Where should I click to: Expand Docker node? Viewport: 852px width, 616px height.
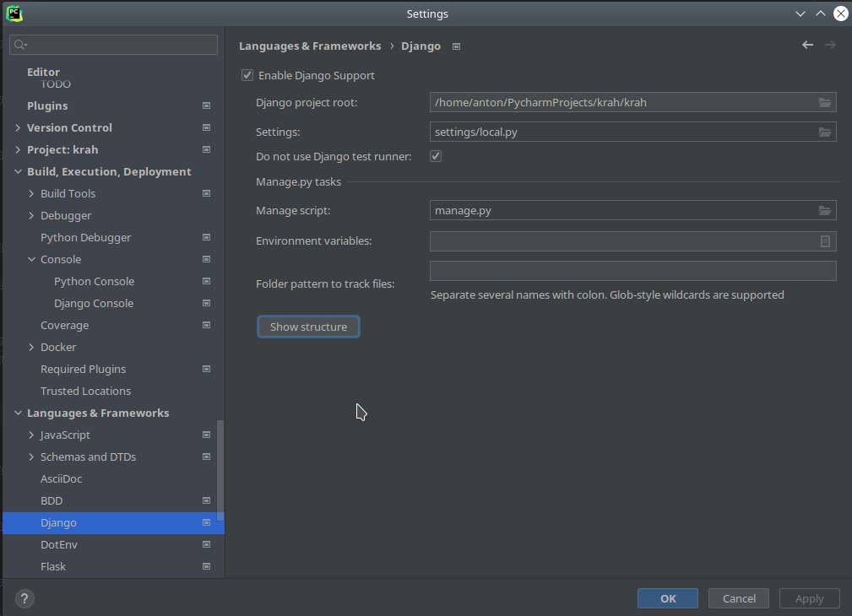click(31, 347)
